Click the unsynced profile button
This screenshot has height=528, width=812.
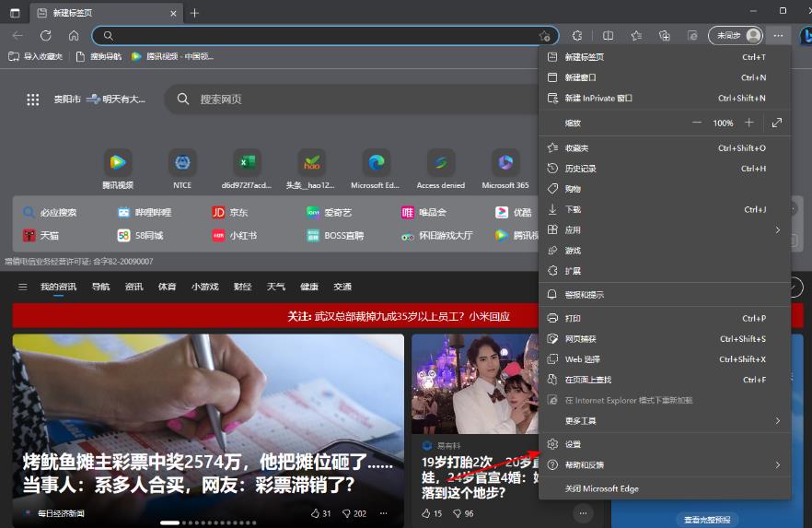coord(736,36)
